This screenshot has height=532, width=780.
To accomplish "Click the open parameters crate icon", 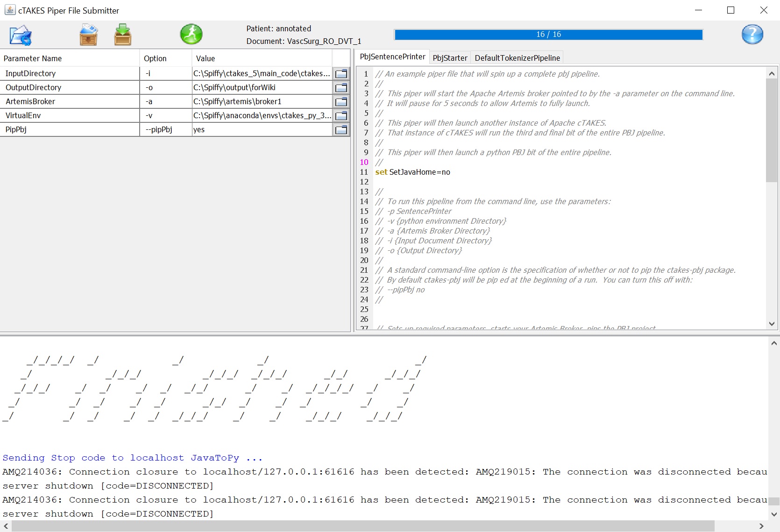I will [88, 35].
